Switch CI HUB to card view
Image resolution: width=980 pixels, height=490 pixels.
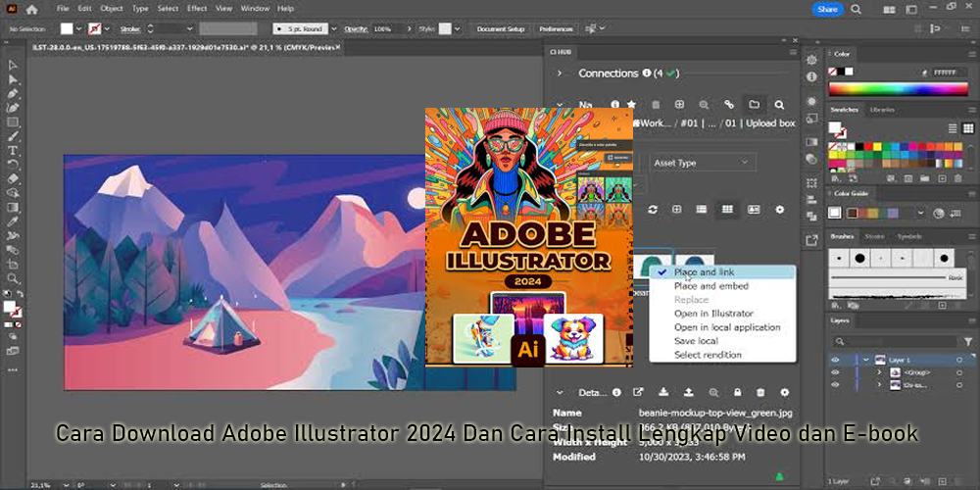[x=754, y=210]
